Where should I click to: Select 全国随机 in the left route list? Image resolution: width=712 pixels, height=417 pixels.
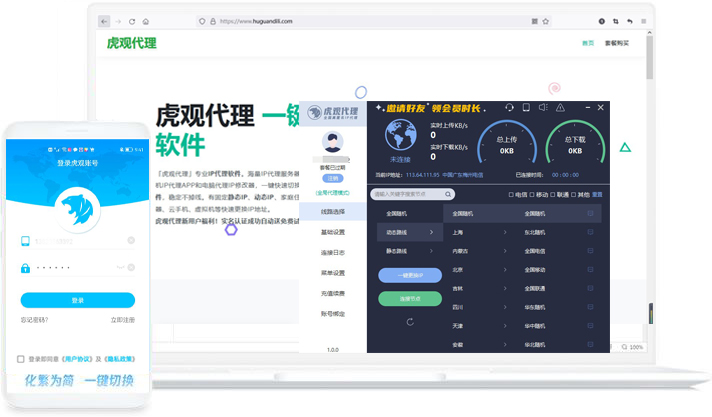point(396,213)
